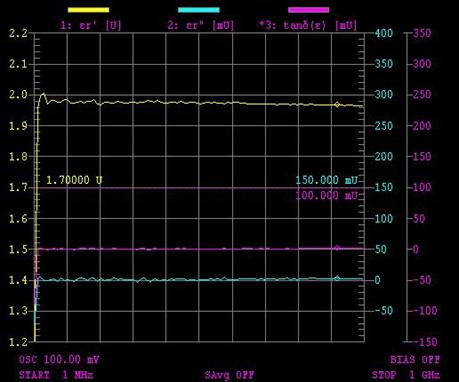Click the magenta axis 350 scale value

coord(422,33)
